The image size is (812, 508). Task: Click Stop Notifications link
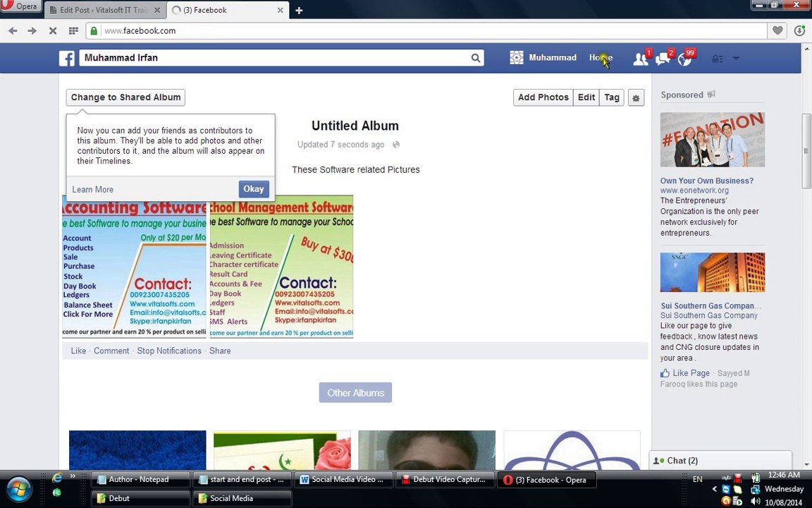point(169,351)
